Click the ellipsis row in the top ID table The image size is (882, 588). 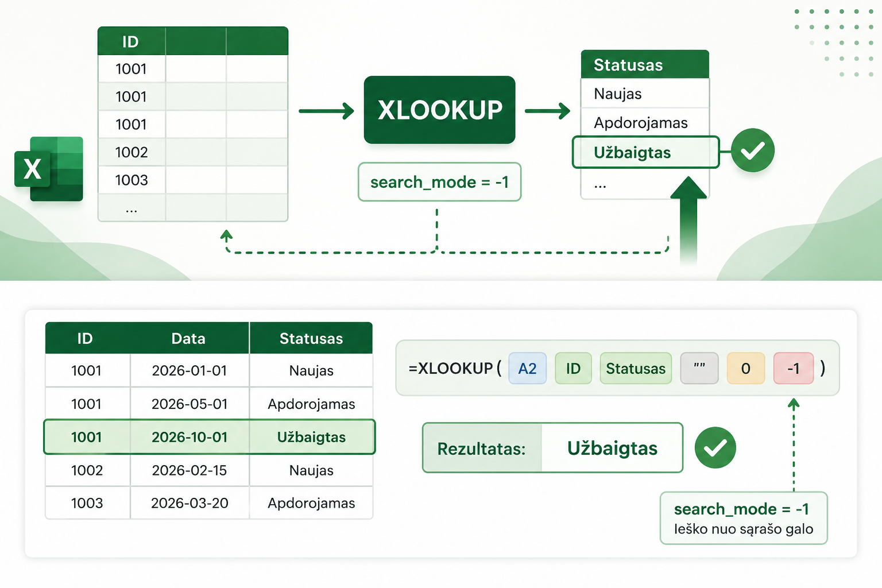tap(192, 208)
